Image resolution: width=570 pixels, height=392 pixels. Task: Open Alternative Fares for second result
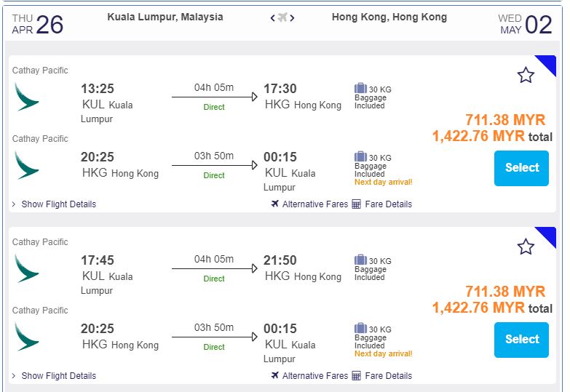click(x=314, y=376)
